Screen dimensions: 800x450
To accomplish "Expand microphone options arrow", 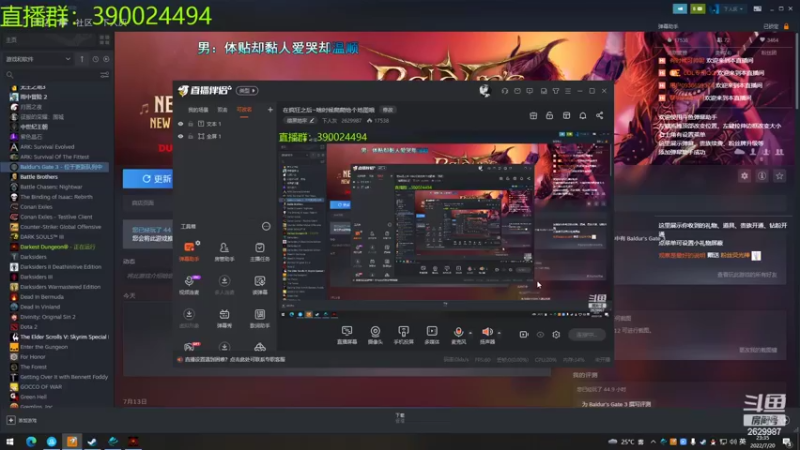I will (x=470, y=333).
